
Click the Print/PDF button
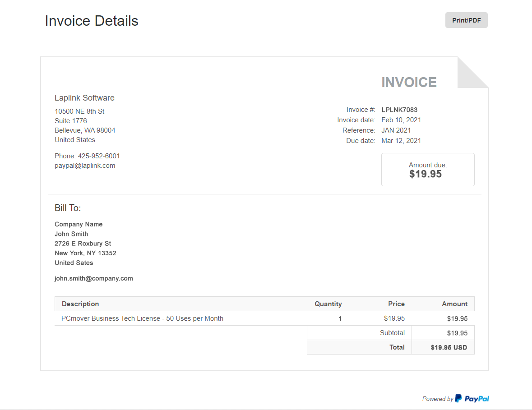(466, 20)
